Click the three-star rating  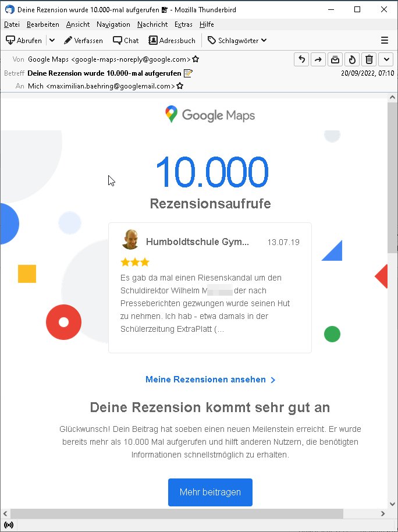pyautogui.click(x=134, y=262)
